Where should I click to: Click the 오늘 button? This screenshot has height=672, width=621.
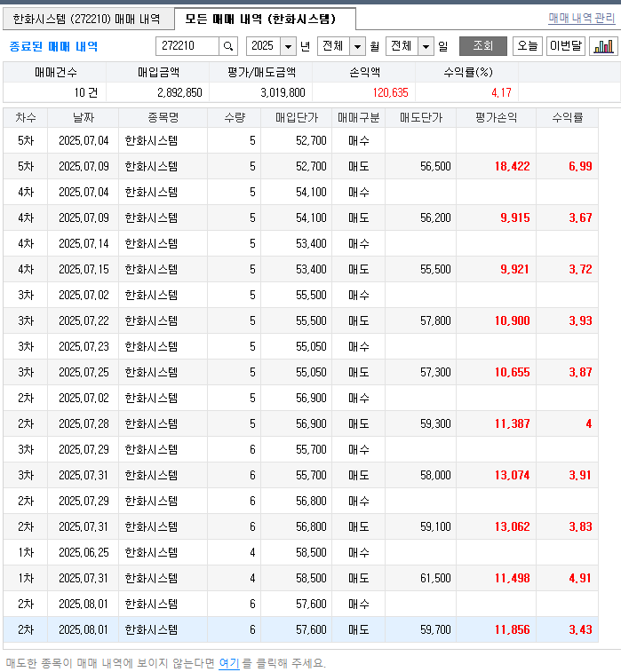point(528,46)
